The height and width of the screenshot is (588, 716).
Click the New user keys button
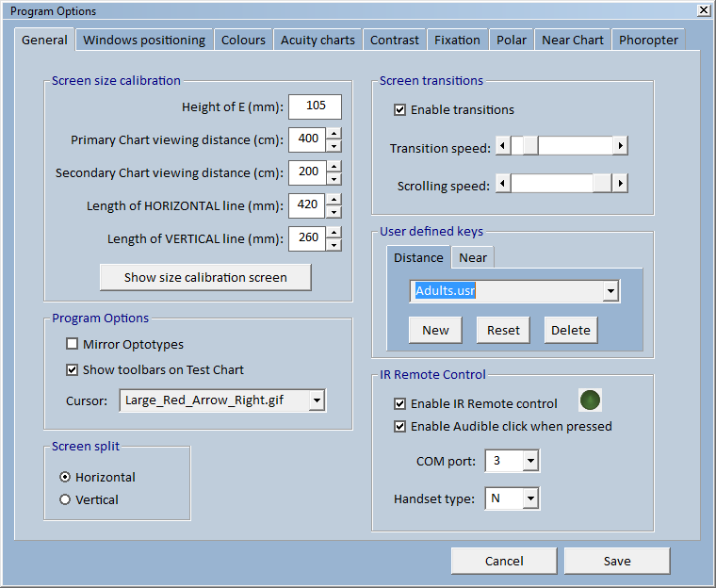(x=435, y=330)
